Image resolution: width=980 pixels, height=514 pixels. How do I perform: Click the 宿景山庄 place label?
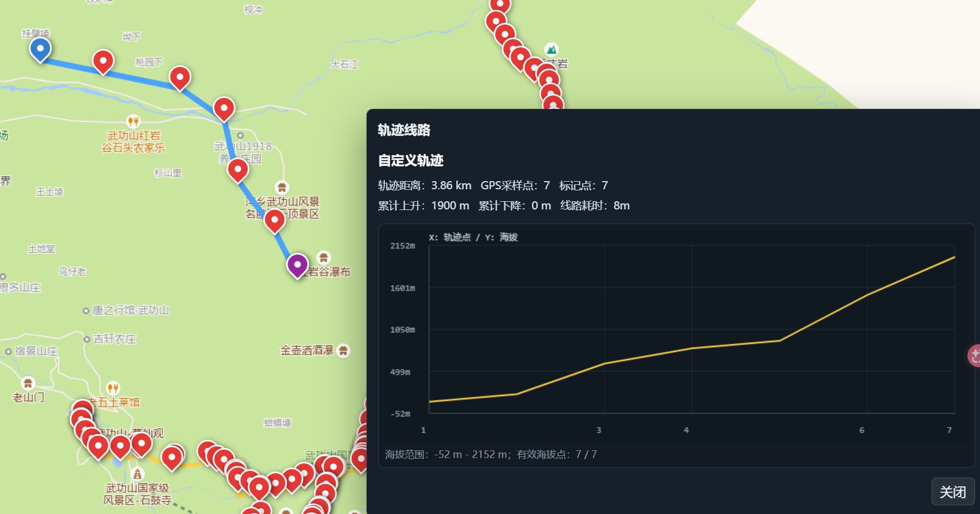pyautogui.click(x=36, y=351)
